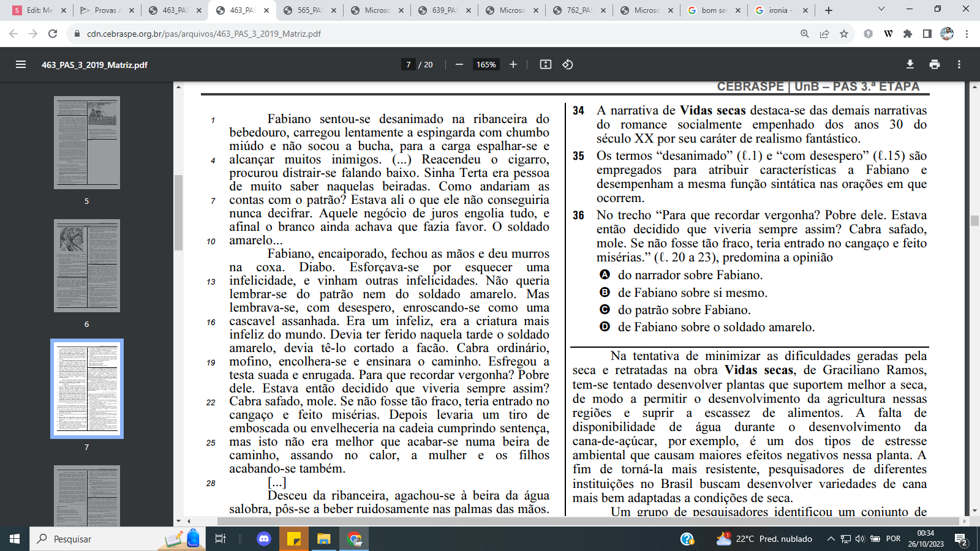The height and width of the screenshot is (551, 980).
Task: Open the W extension icon
Action: tap(888, 34)
